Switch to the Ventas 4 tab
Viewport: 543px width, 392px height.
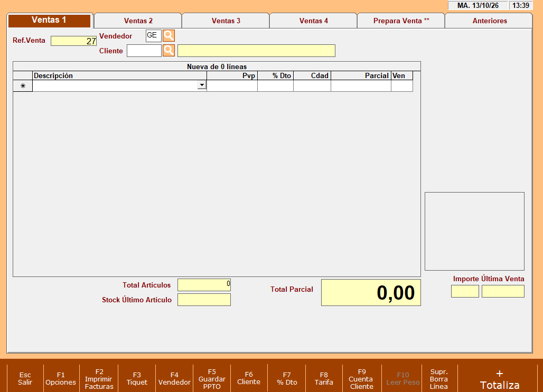(313, 21)
